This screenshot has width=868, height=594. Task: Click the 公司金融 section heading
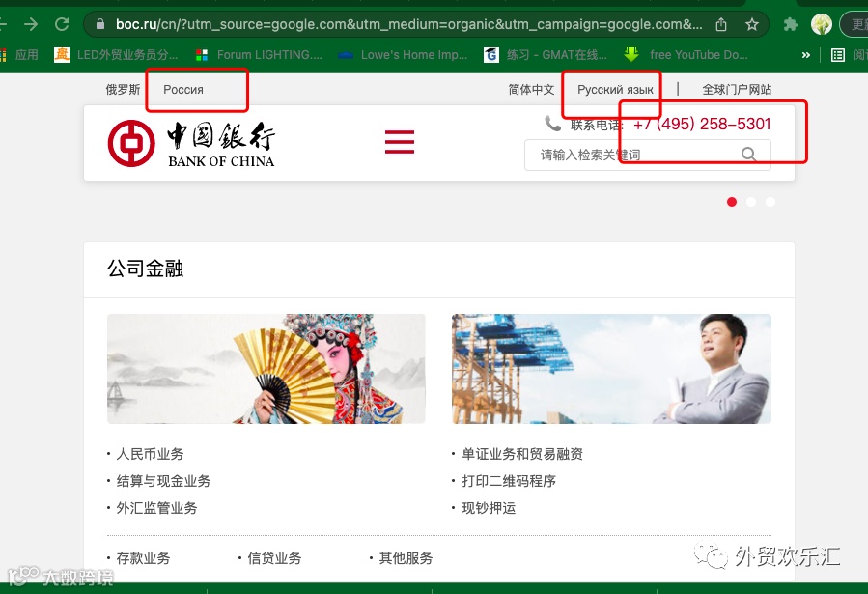(145, 269)
